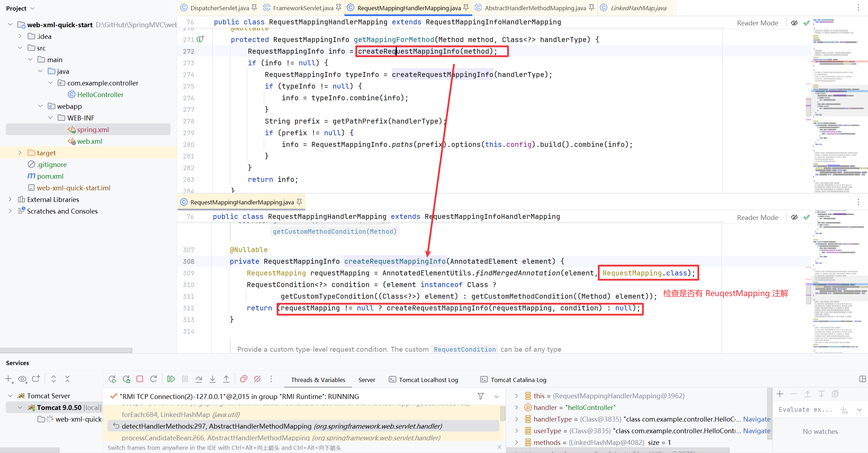
Task: Toggle inlay hints eye icon in top editor
Action: coord(794,23)
